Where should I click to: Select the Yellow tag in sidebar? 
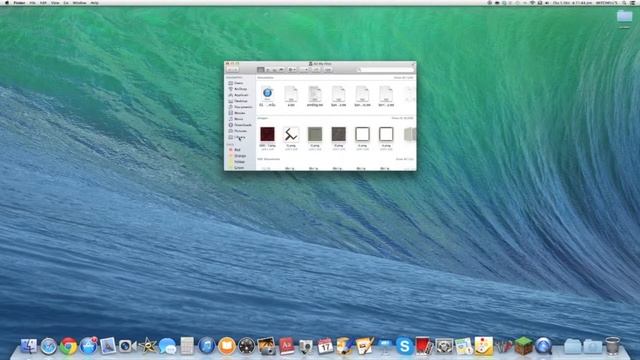pyautogui.click(x=237, y=162)
